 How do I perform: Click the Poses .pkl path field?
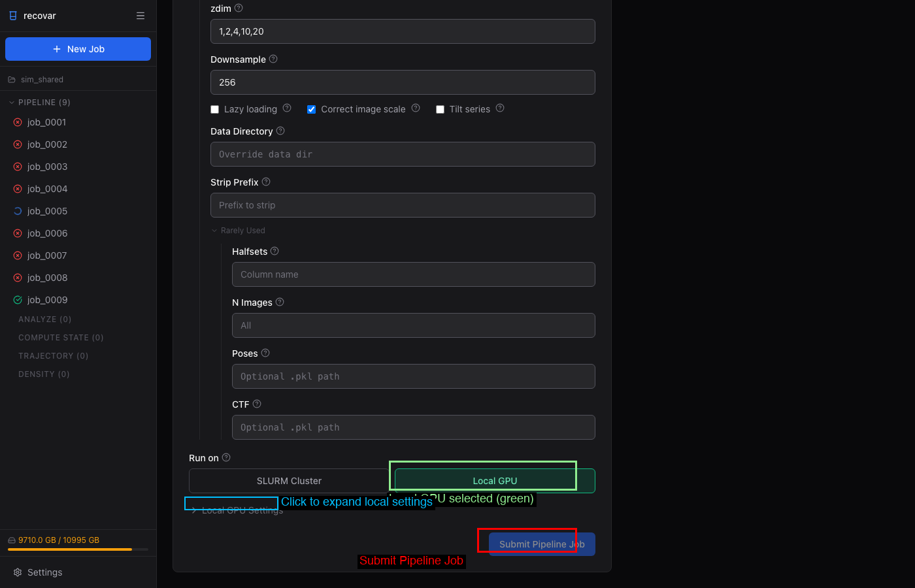tap(414, 376)
